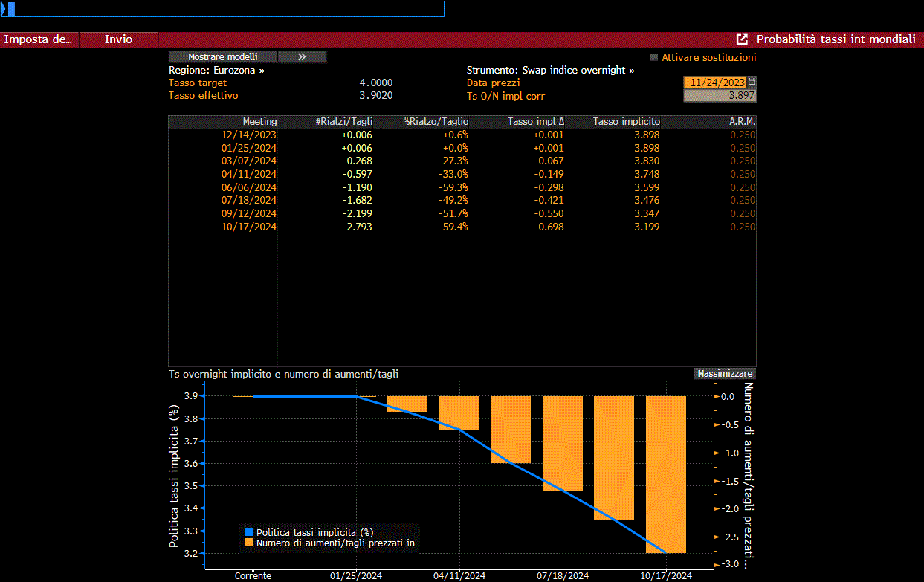Open Invio menu item
The width and height of the screenshot is (924, 582).
click(119, 39)
